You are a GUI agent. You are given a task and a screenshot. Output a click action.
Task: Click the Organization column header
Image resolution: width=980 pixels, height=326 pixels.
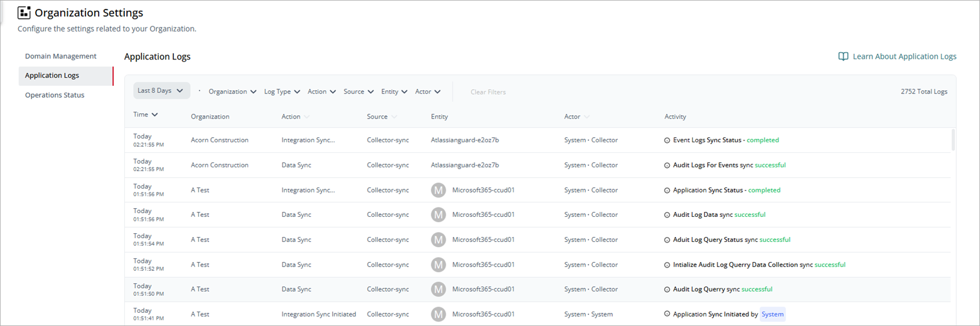coord(210,117)
